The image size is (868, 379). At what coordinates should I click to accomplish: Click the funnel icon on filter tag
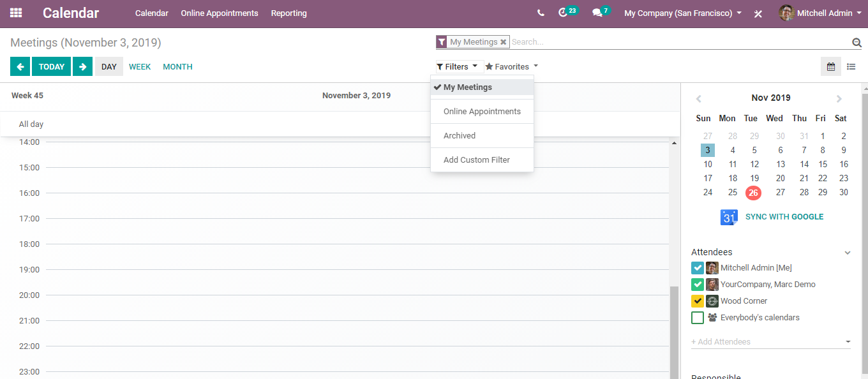(442, 42)
